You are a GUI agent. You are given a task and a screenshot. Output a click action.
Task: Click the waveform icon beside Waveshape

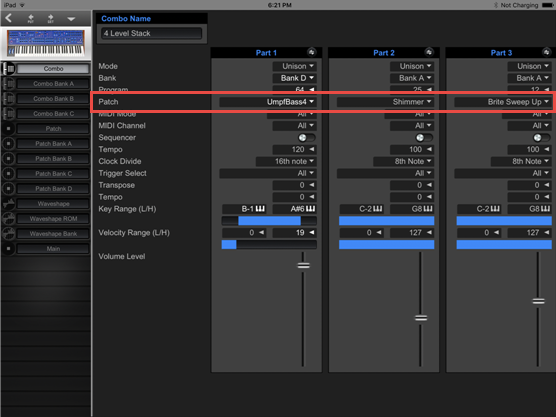(9, 204)
